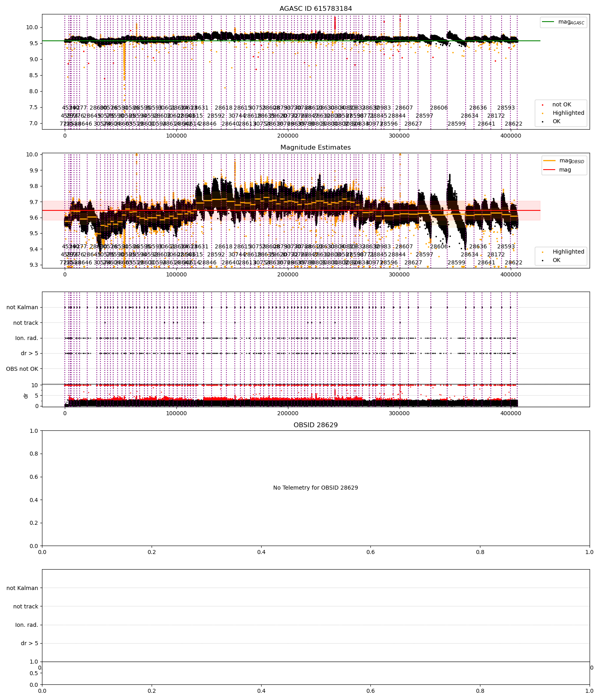Click the 'AGASC ID 615783184' plot title
The height and width of the screenshot is (700, 600).
pos(316,9)
